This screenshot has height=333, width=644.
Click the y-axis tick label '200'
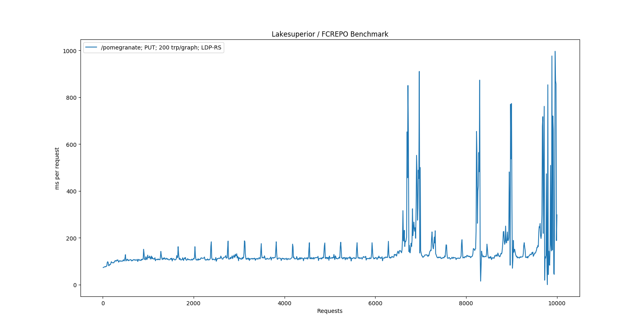point(71,238)
